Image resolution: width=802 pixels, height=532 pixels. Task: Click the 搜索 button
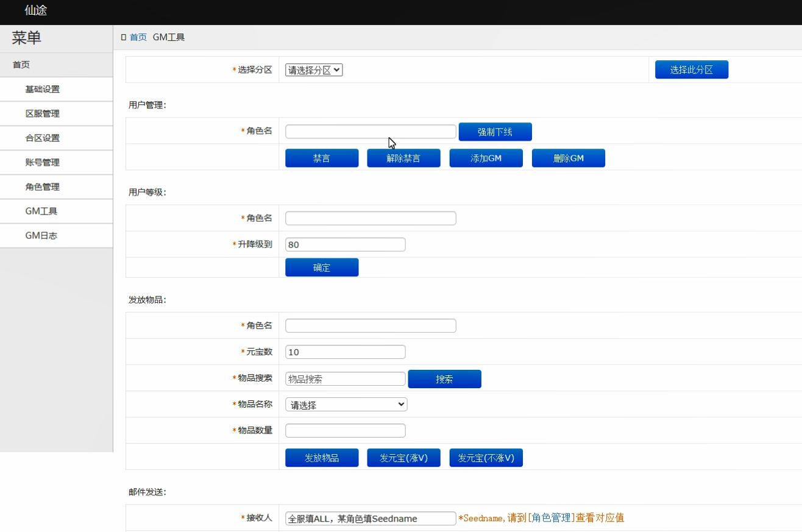pos(444,379)
